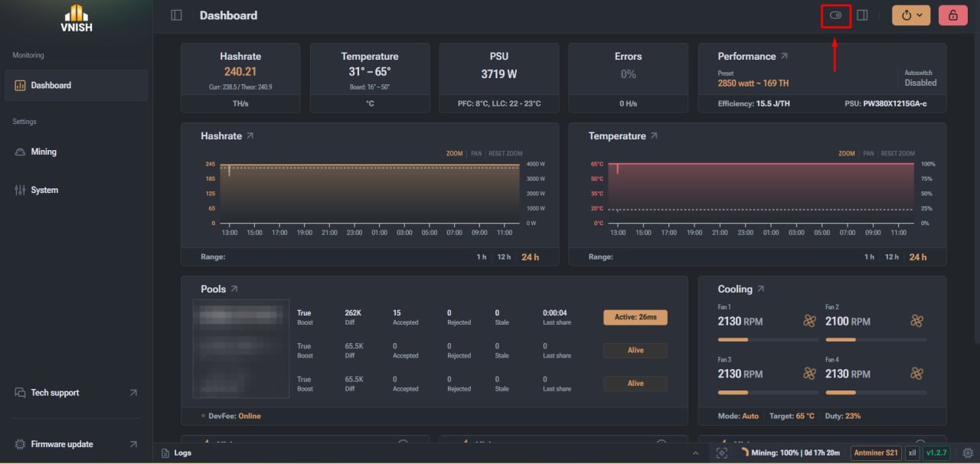Click RESET ZOOM on Hashrate chart
Viewport: 980px width, 464px height.
[505, 154]
